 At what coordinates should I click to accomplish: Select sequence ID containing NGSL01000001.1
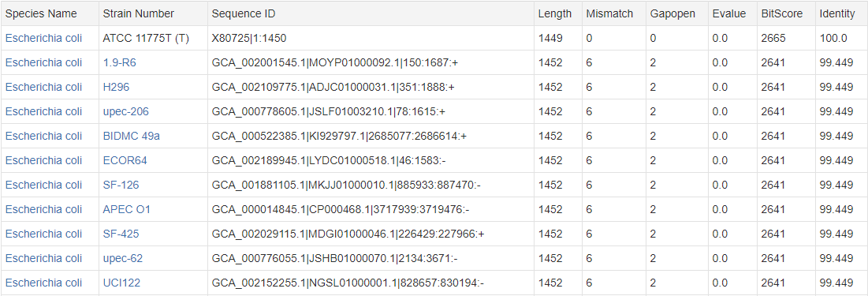[x=348, y=283]
